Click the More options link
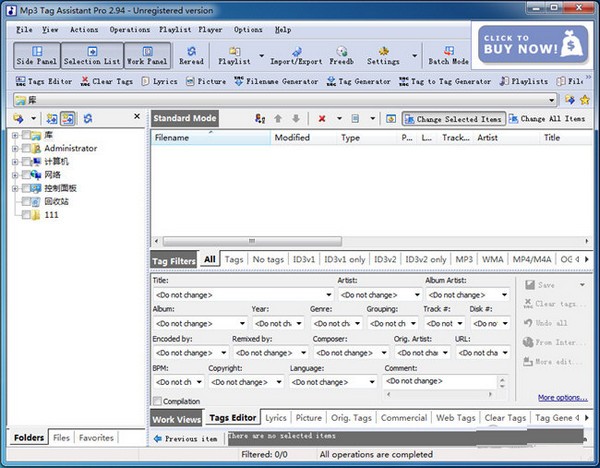 coord(561,397)
